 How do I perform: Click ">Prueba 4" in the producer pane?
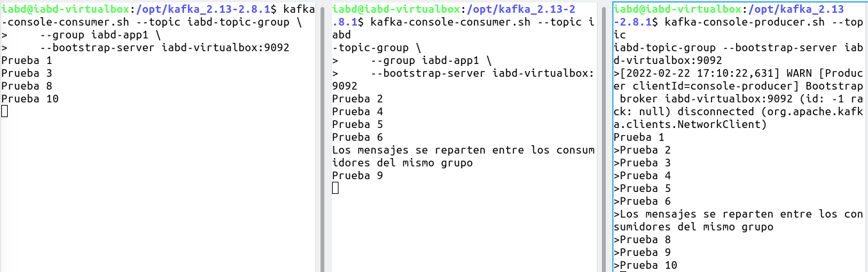click(642, 175)
